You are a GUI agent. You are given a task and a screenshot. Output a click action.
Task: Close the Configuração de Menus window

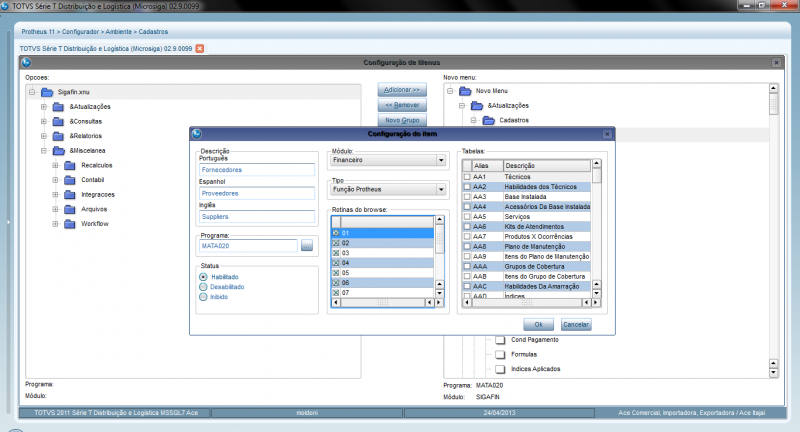[x=776, y=63]
